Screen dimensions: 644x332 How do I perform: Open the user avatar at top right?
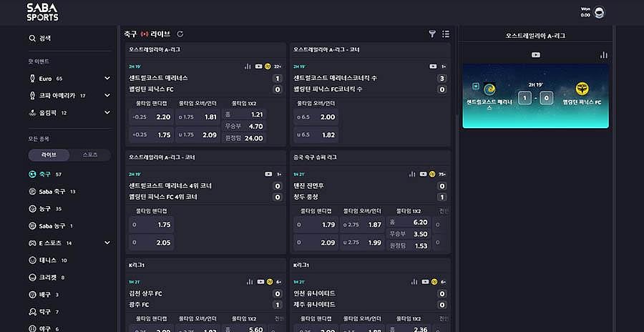pyautogui.click(x=600, y=12)
